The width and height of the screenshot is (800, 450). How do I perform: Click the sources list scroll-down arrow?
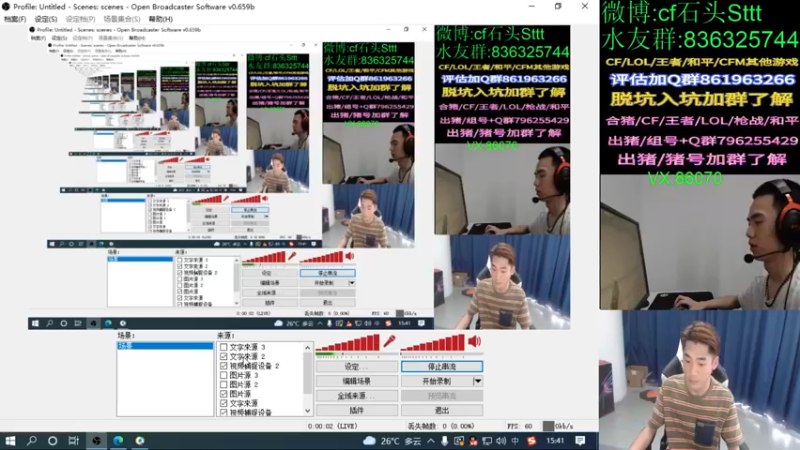pyautogui.click(x=308, y=411)
